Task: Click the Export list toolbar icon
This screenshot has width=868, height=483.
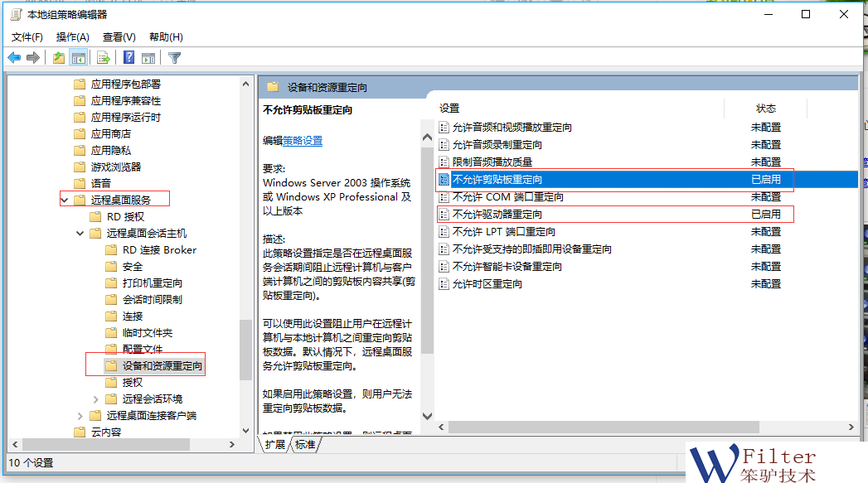Action: [x=104, y=58]
